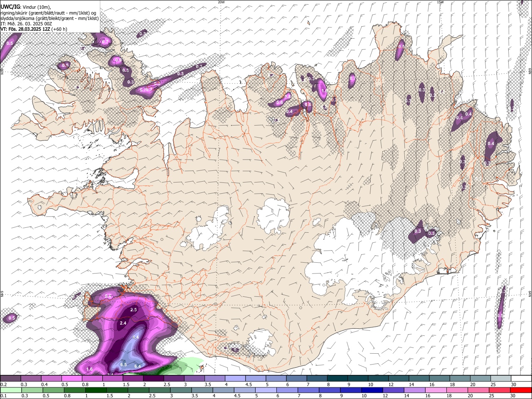Click the "0.9" precipitation value in the Westfjords
Screen dimensions: 532x399
[118, 60]
